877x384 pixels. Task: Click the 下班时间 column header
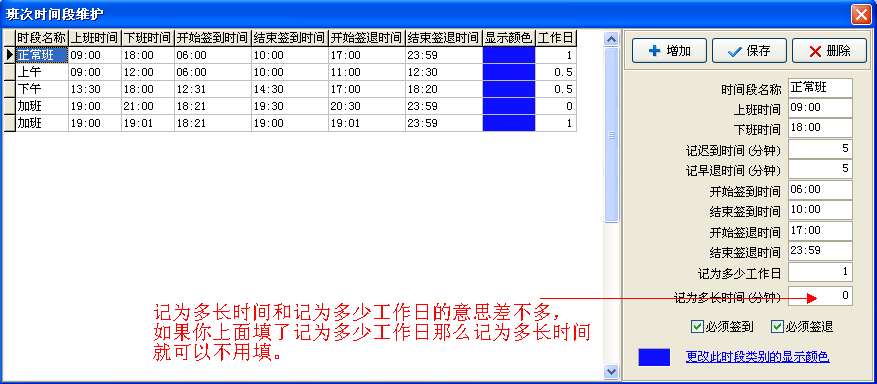(x=148, y=39)
